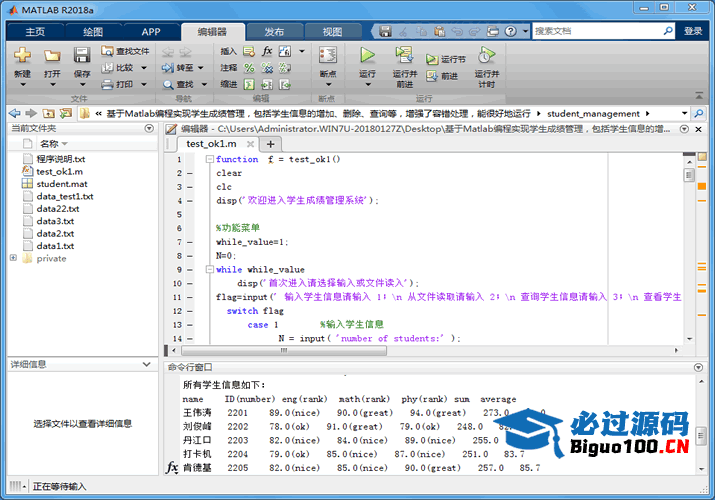This screenshot has height=500, width=715.
Task: Click the Save (保存) floppy disk icon
Action: (x=82, y=56)
